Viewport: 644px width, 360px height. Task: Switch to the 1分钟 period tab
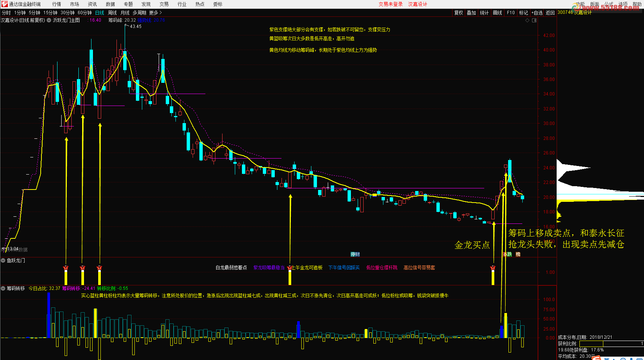pyautogui.click(x=20, y=13)
